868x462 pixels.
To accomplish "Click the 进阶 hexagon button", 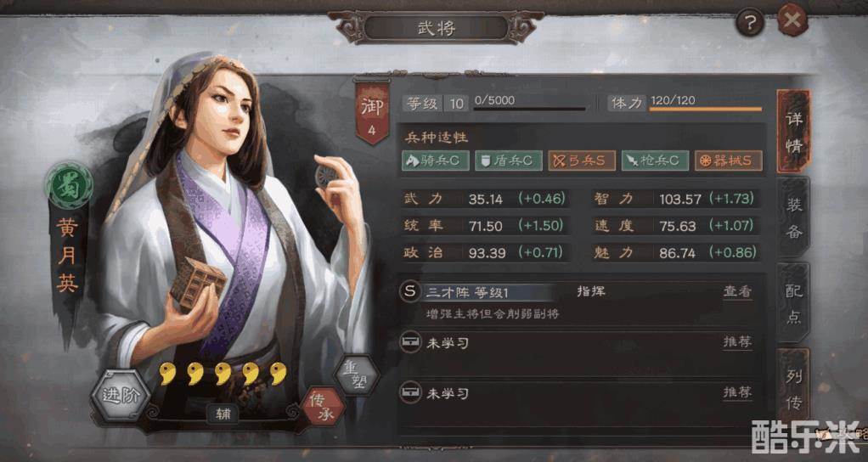I will (x=120, y=395).
